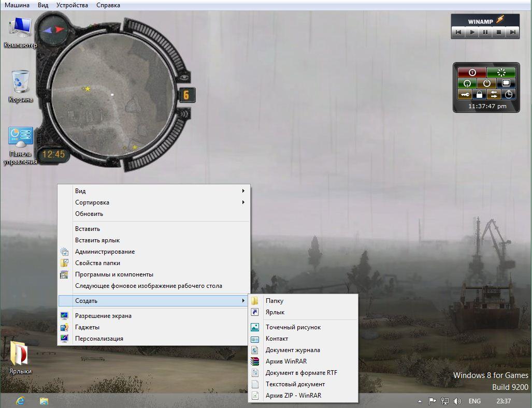
Task: Select Обновить in the context menu
Action: 154,214
